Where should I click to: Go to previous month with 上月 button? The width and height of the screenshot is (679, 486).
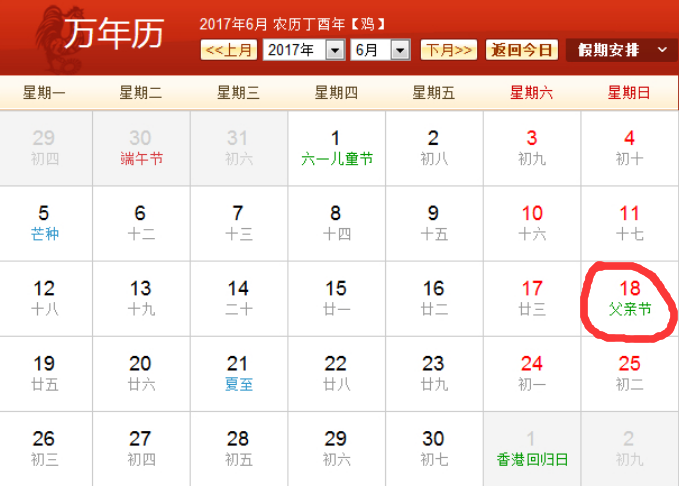[x=229, y=50]
